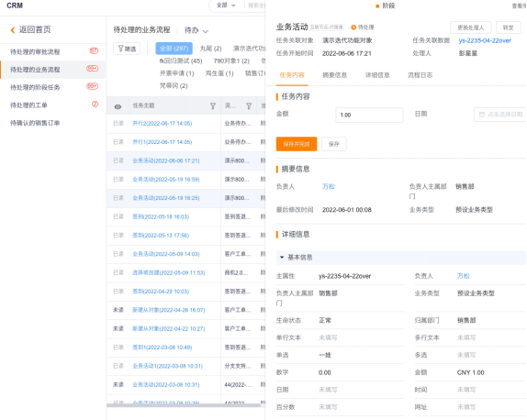This screenshot has height=420, width=527.
Task: Click the 待处理 status indicator icon
Action: (353, 28)
